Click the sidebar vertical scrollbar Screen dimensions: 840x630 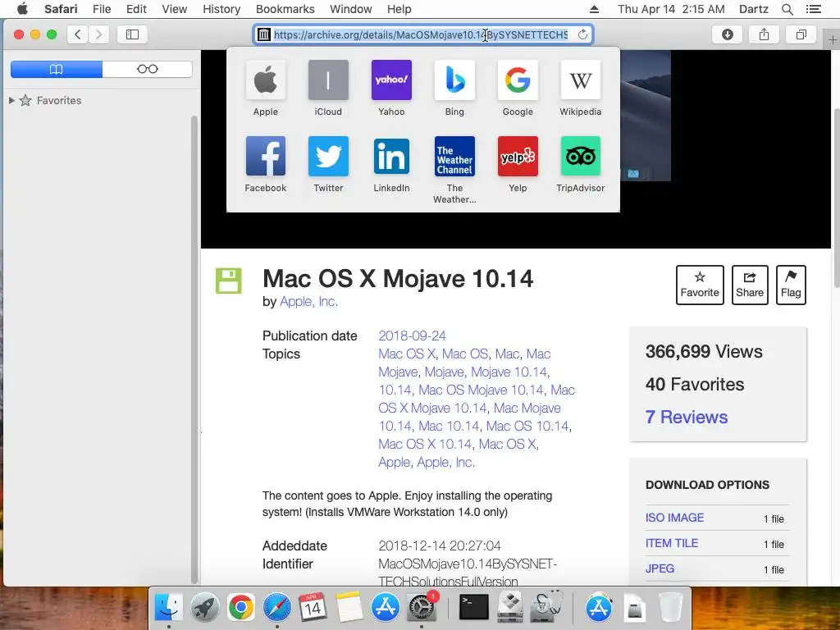(x=194, y=348)
